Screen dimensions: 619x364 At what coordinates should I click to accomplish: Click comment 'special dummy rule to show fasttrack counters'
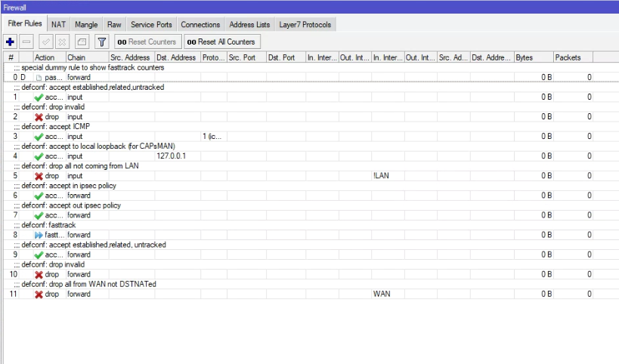93,67
